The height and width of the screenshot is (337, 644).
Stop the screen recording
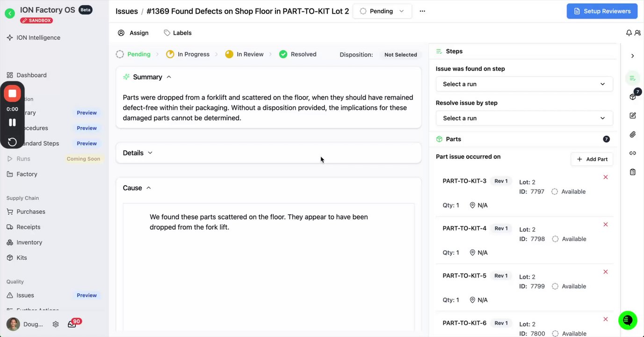12,94
